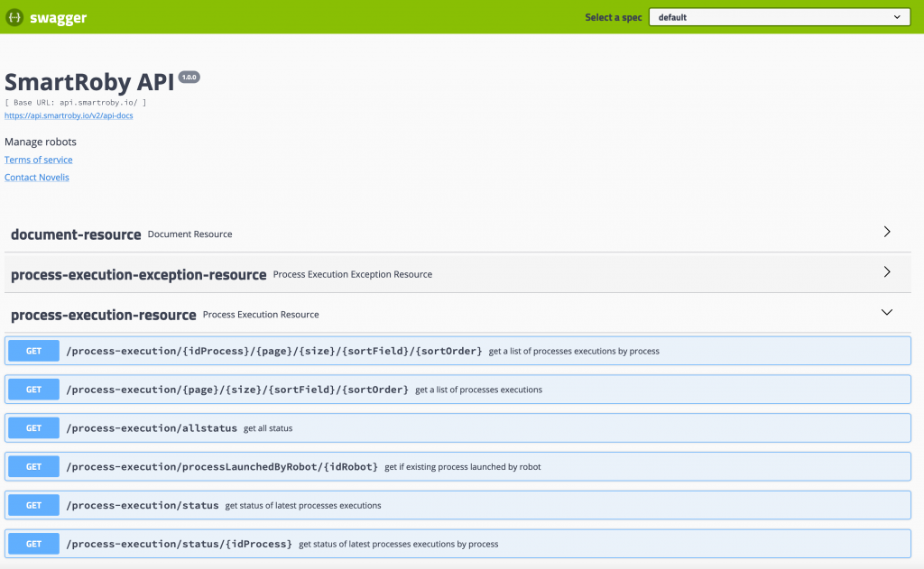Click the document-resource heading
Image resolution: width=924 pixels, height=569 pixels.
[x=76, y=234]
